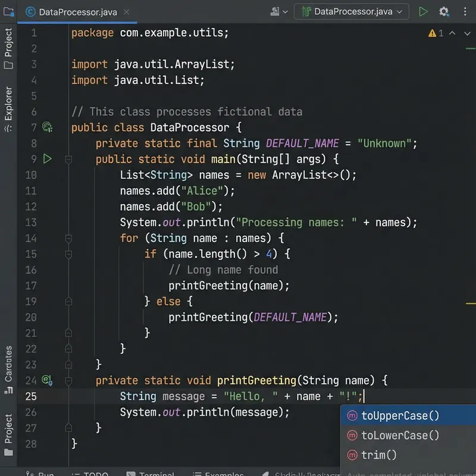Collapse the main method with its fold marker
476x476 pixels.
68,159
